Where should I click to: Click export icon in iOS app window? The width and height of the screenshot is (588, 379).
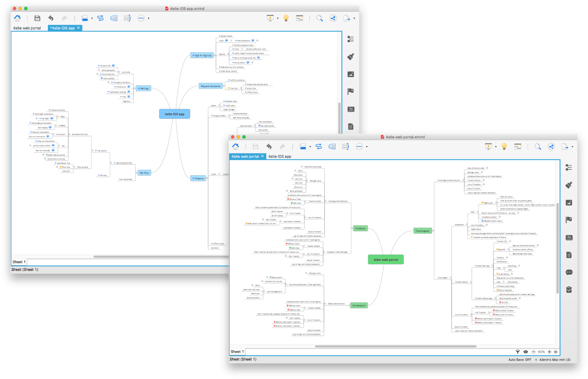(x=347, y=18)
